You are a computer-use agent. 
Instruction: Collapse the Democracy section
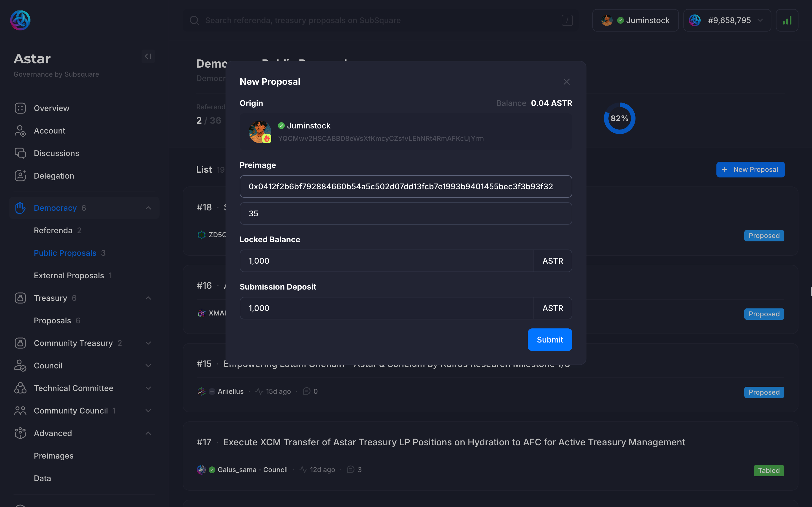[x=148, y=208]
